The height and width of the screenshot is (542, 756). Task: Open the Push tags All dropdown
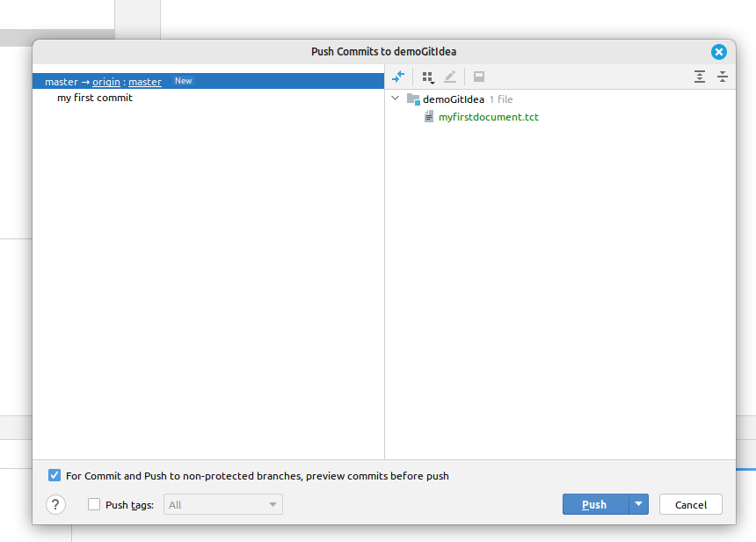pos(223,504)
